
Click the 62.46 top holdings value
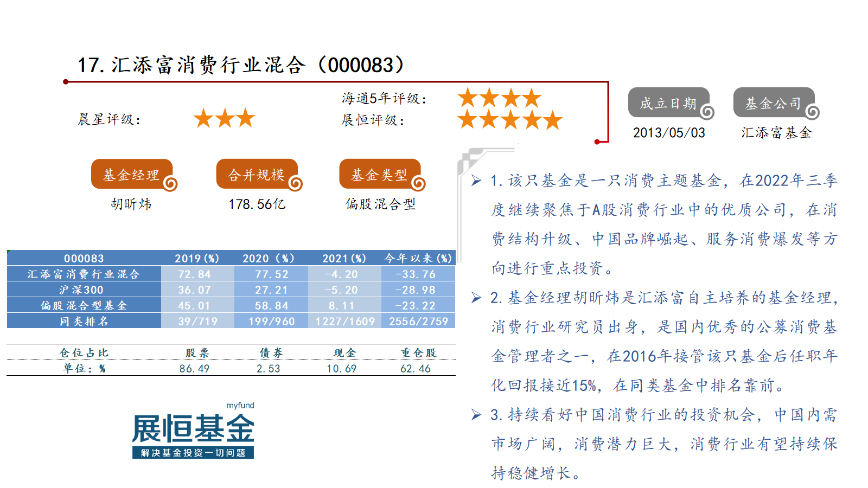pyautogui.click(x=416, y=368)
